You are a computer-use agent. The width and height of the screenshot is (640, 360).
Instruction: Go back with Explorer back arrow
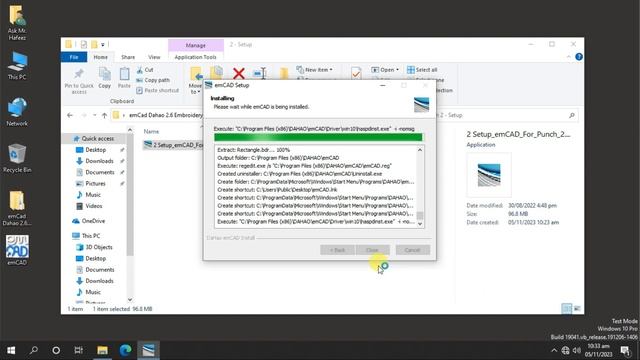70,116
